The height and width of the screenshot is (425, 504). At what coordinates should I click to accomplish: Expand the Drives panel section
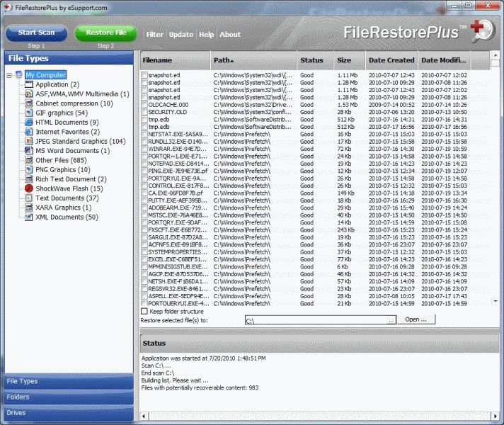click(67, 413)
